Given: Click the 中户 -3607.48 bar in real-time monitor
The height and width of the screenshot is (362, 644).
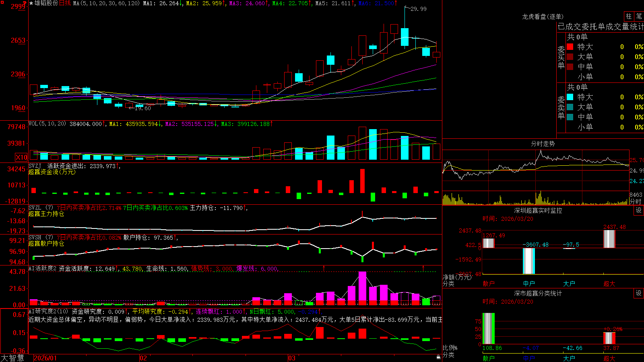Looking at the screenshot, I should tap(529, 261).
